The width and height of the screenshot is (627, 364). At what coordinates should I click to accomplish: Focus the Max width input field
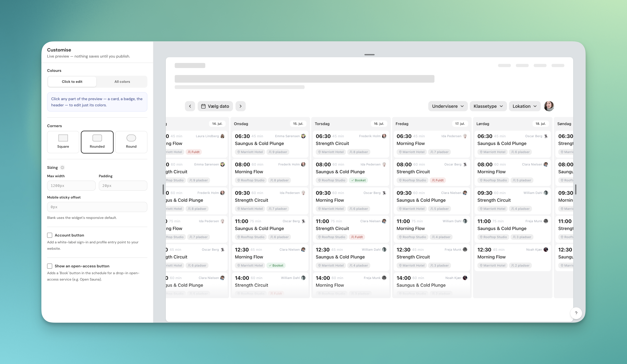click(71, 186)
